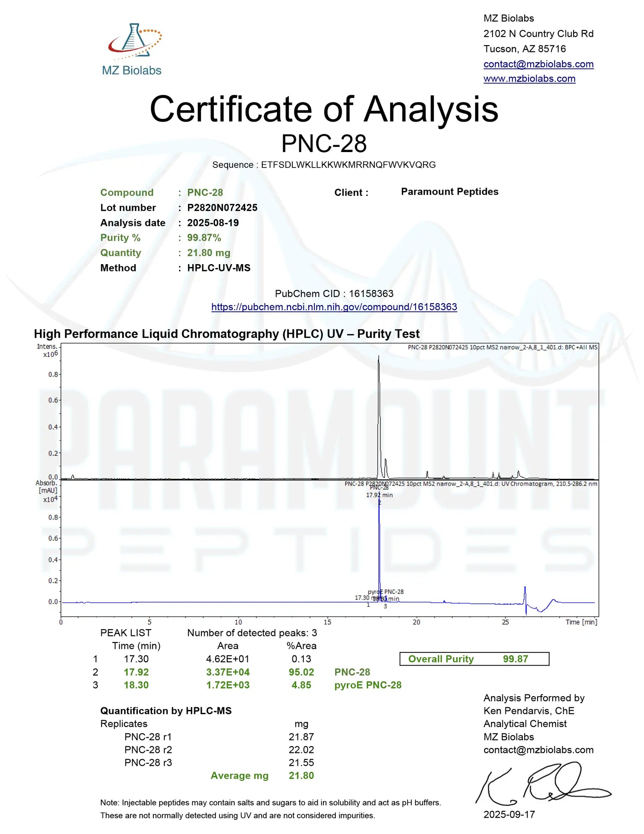Click lot number value P2820N072425
The width and height of the screenshot is (644, 834).
(222, 208)
